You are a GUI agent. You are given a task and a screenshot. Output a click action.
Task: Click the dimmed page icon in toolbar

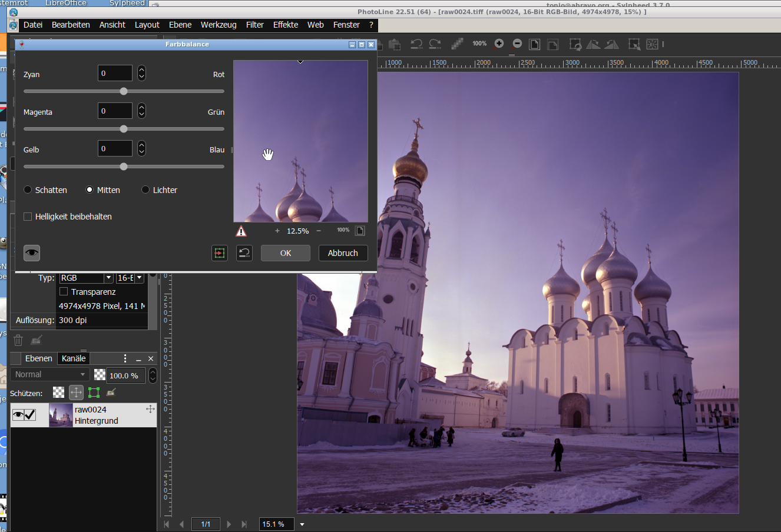click(552, 44)
